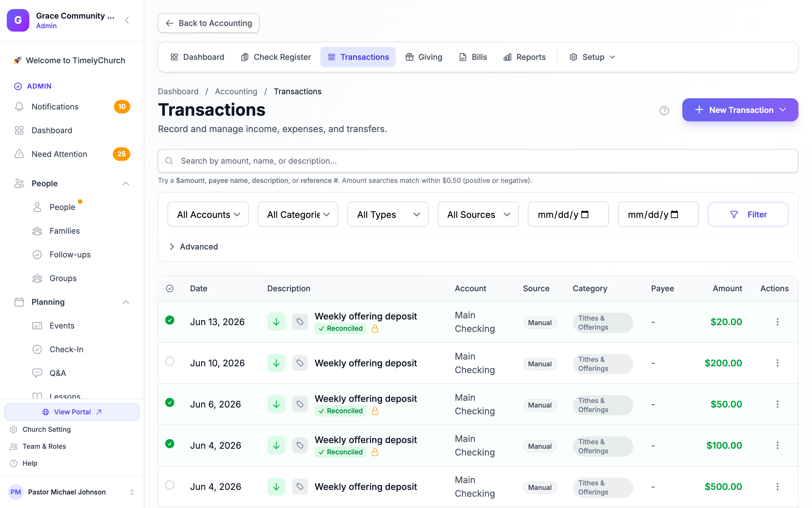Click the lock icon in the Jun 13, 2026 row
This screenshot has height=508, width=812.
click(375, 329)
